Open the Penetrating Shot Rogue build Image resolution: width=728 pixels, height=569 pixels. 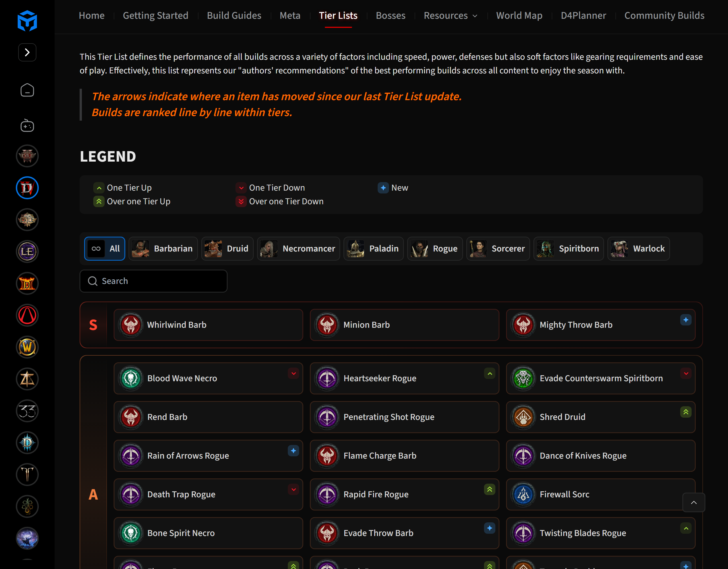point(404,417)
